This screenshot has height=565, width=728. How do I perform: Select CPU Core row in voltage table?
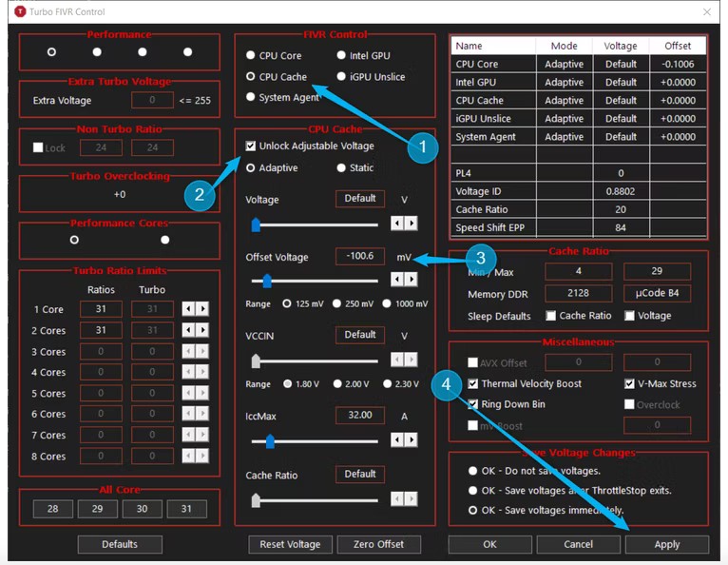pos(579,64)
